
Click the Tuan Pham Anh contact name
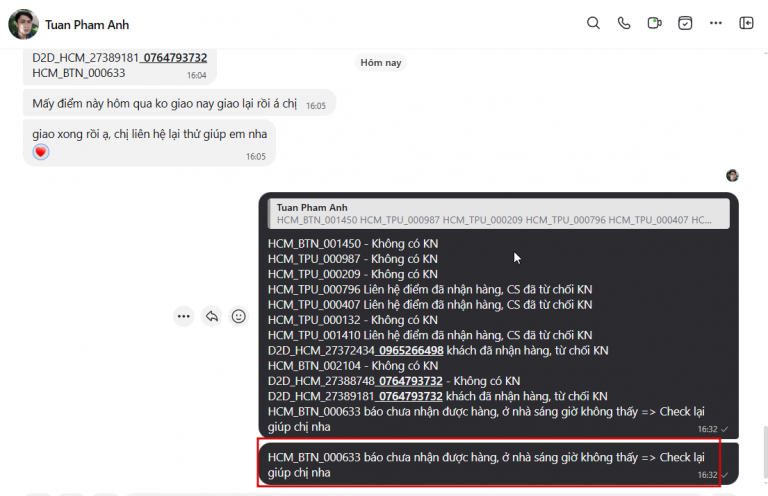click(x=87, y=24)
